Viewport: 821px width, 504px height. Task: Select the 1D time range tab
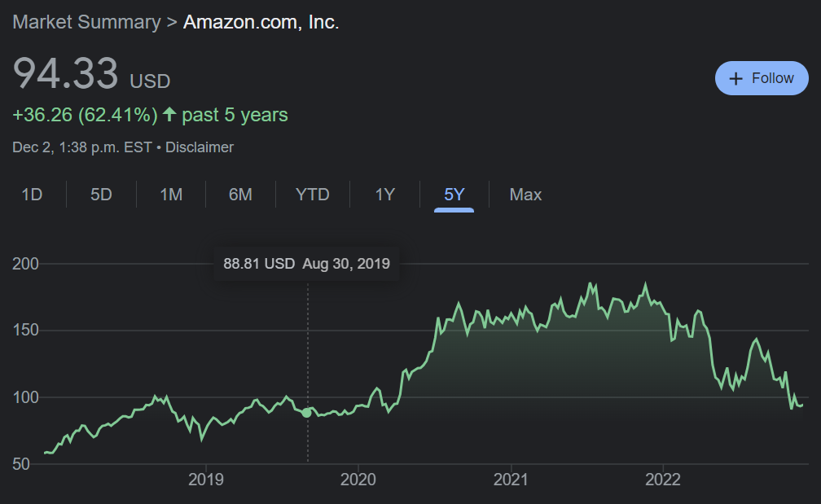[x=32, y=195]
